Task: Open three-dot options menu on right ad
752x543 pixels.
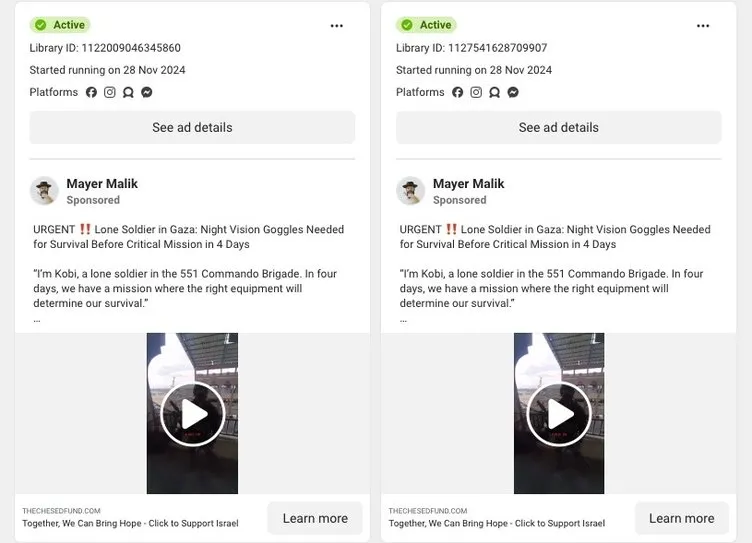Action: click(x=703, y=26)
